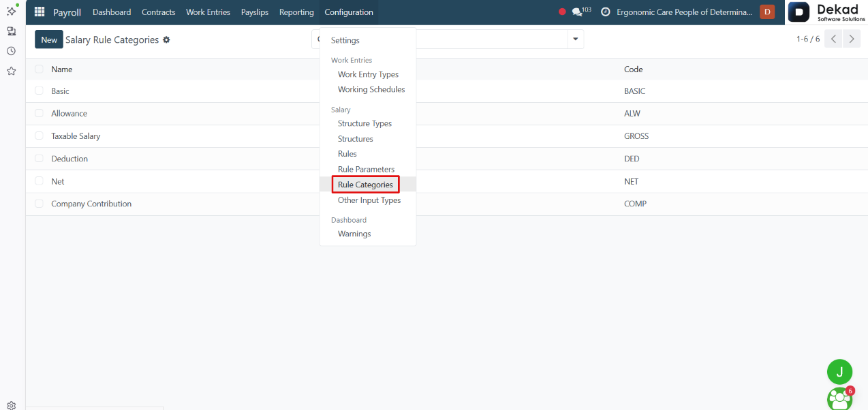Open the Deduction category record
Viewport: 868px width, 410px height.
click(69, 159)
